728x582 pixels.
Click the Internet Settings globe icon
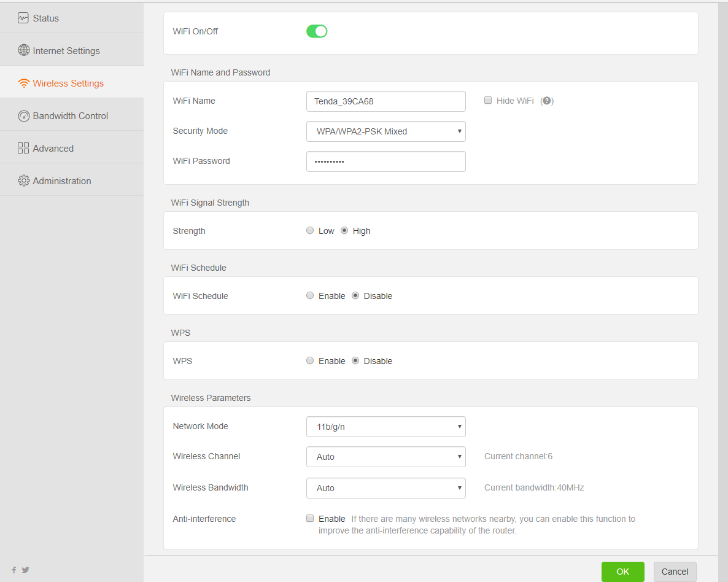pyautogui.click(x=23, y=50)
